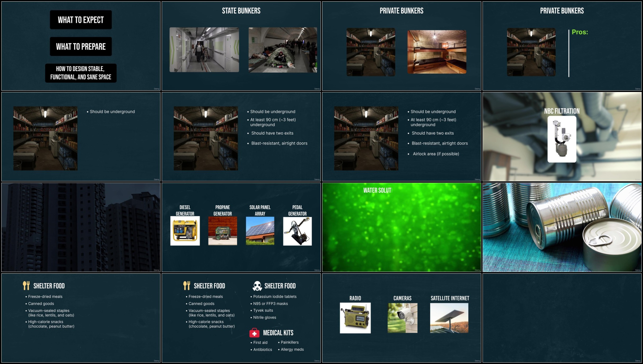The image size is (643, 364).
Task: Open the storage bunker photo on the Pros slide
Action: 531,52
